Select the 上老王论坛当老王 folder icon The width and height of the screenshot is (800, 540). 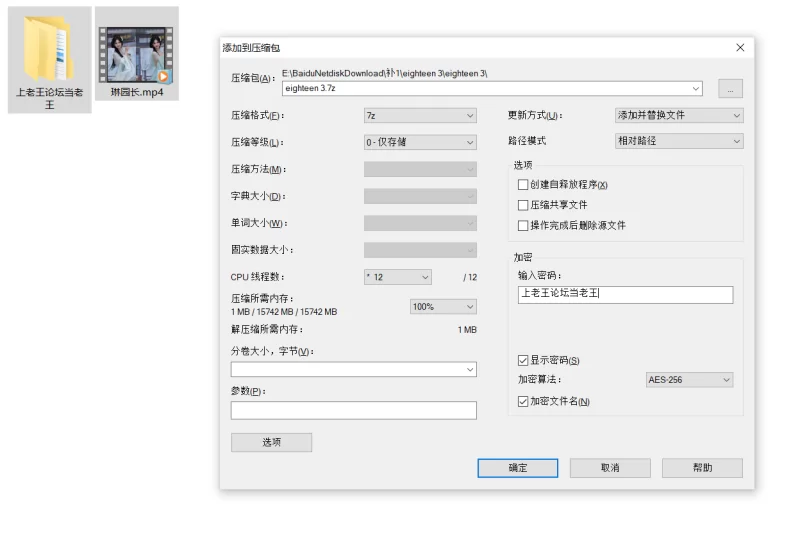coord(49,50)
